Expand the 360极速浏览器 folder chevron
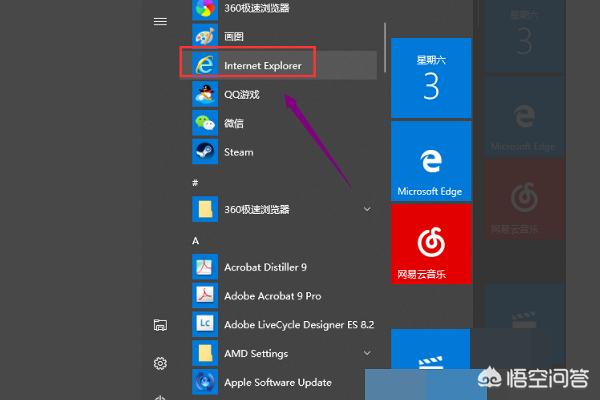This screenshot has width=600, height=400. (x=367, y=209)
